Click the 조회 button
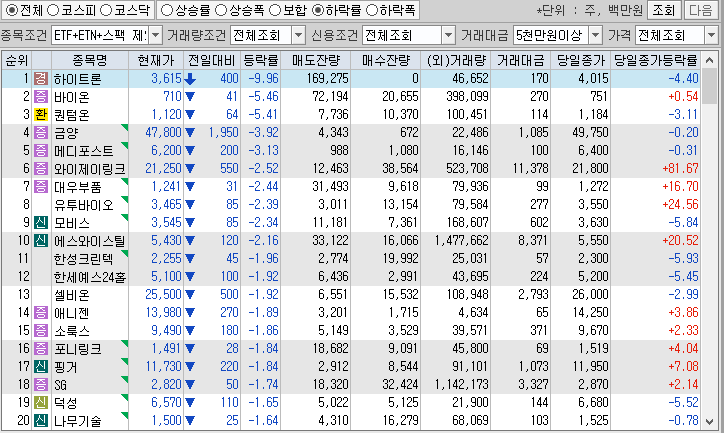This screenshot has width=724, height=433. pyautogui.click(x=664, y=10)
